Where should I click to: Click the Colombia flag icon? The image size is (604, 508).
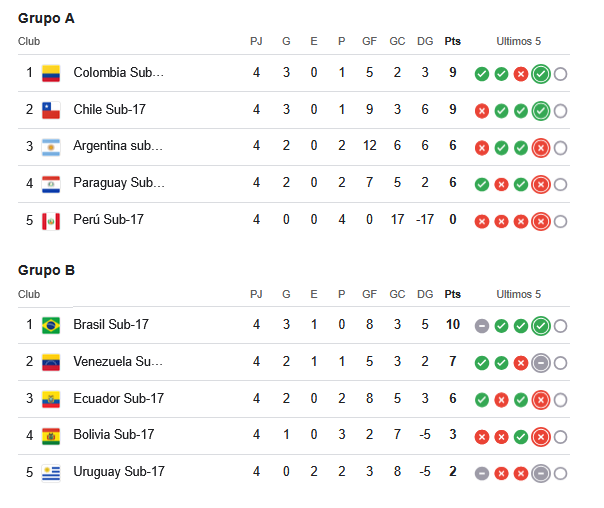pos(51,73)
